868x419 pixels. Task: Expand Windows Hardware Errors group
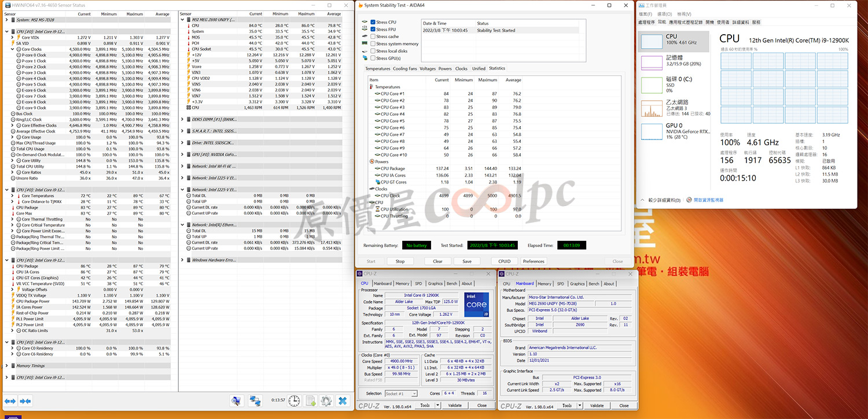[x=183, y=260]
